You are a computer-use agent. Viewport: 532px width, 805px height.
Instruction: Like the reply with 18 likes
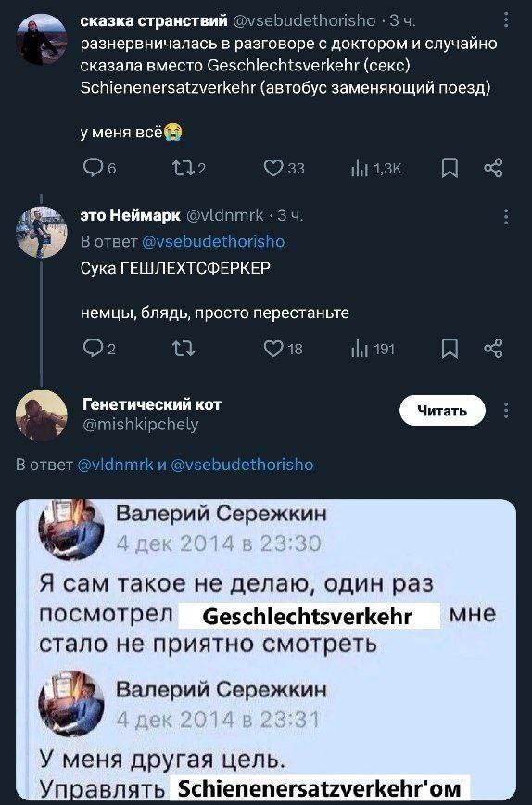(x=283, y=349)
